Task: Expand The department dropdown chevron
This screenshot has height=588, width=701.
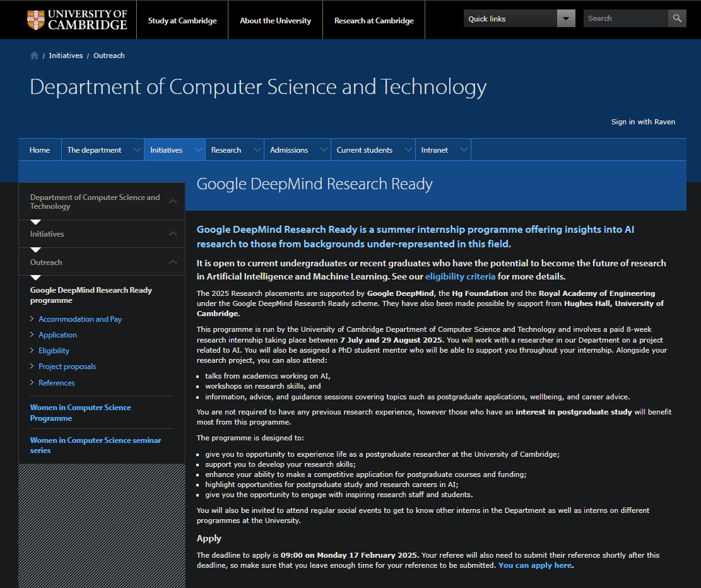Action: pos(138,150)
